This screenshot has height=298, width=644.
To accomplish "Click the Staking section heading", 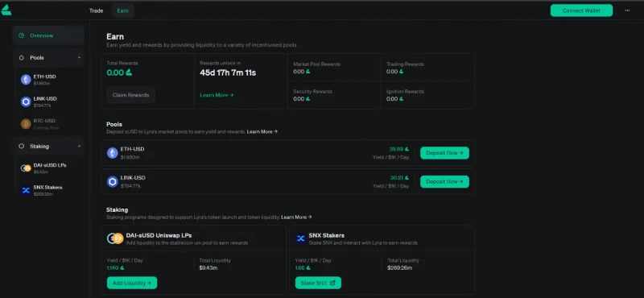I will (x=117, y=209).
